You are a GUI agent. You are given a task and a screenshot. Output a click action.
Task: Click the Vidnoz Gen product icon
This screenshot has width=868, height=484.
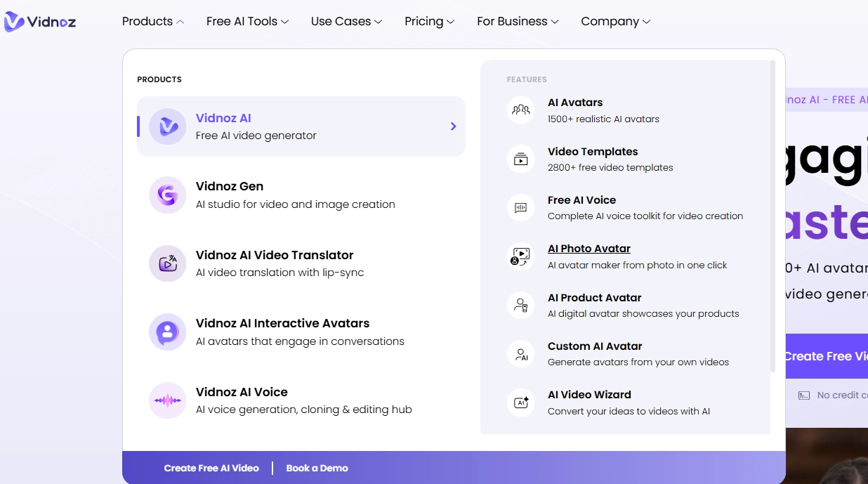coord(167,195)
